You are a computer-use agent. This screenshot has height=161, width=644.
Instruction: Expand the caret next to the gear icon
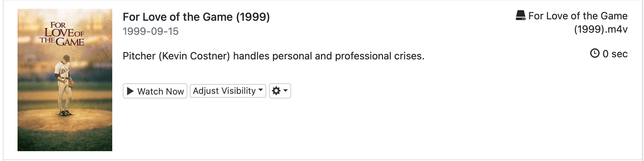[286, 91]
